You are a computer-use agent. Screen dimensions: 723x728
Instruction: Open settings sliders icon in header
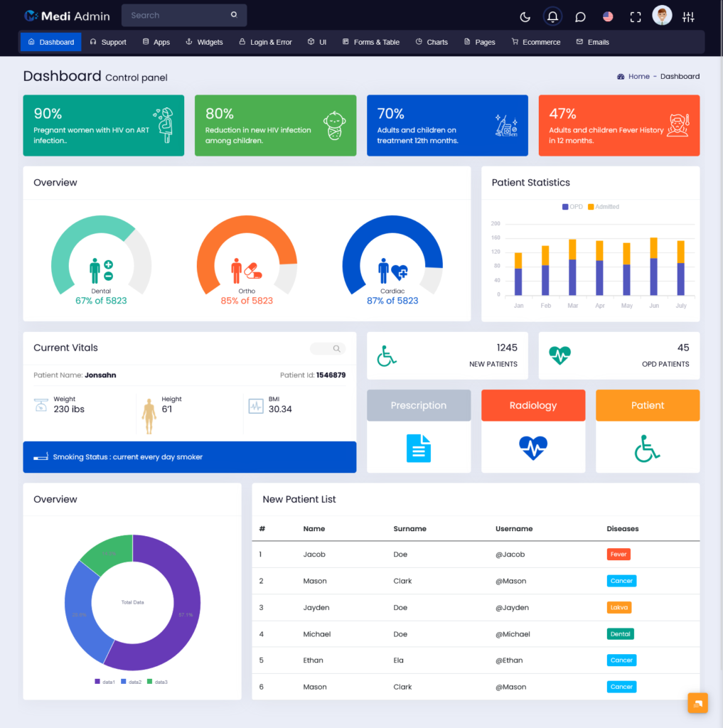[x=688, y=17]
